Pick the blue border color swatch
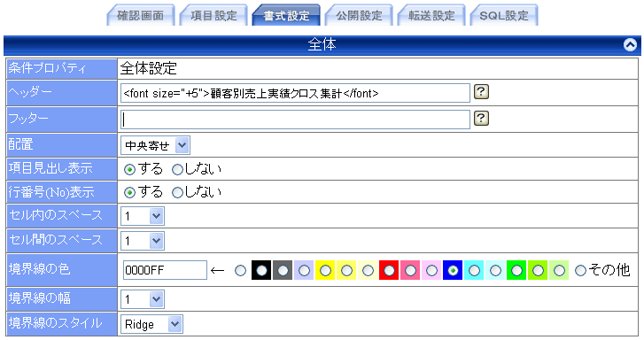This screenshot has width=644, height=340. (453, 270)
